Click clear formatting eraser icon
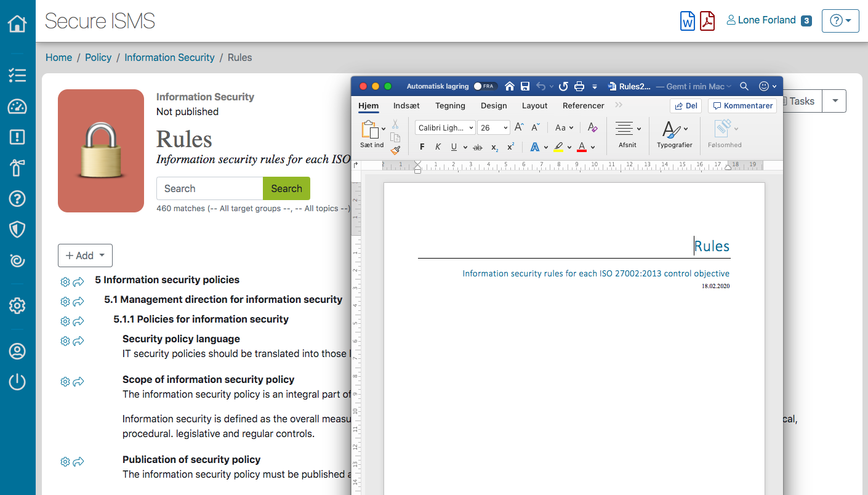 pyautogui.click(x=592, y=127)
